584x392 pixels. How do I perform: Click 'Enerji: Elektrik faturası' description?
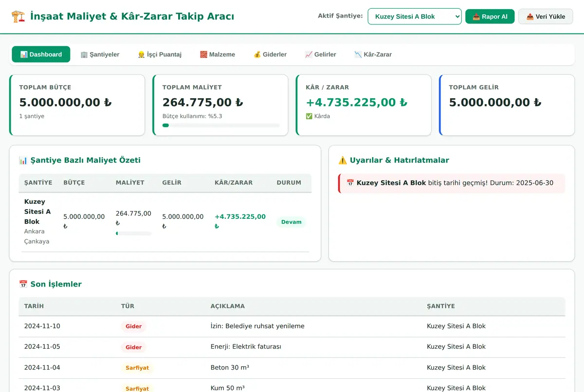coord(246,347)
